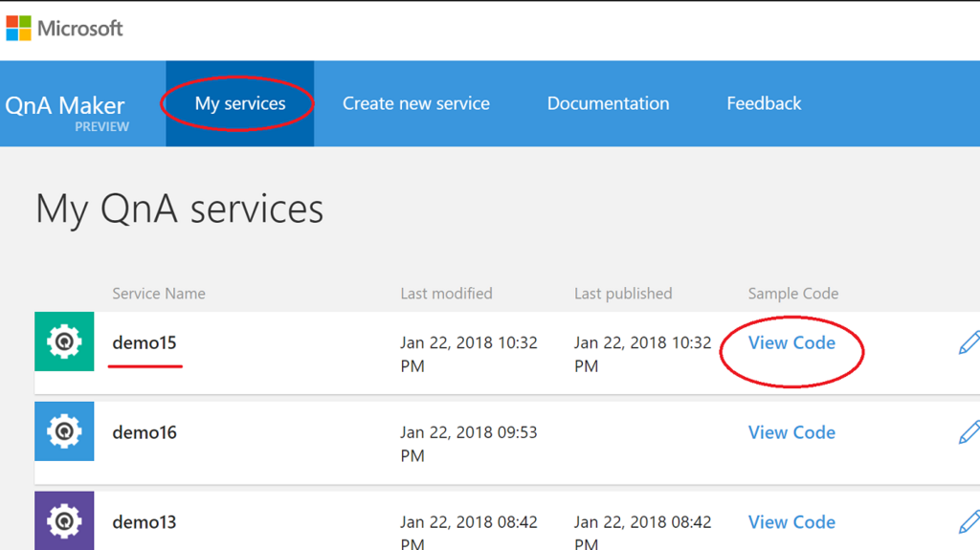Image resolution: width=980 pixels, height=550 pixels.
Task: Open the demo16 service gear icon
Action: coord(64,431)
